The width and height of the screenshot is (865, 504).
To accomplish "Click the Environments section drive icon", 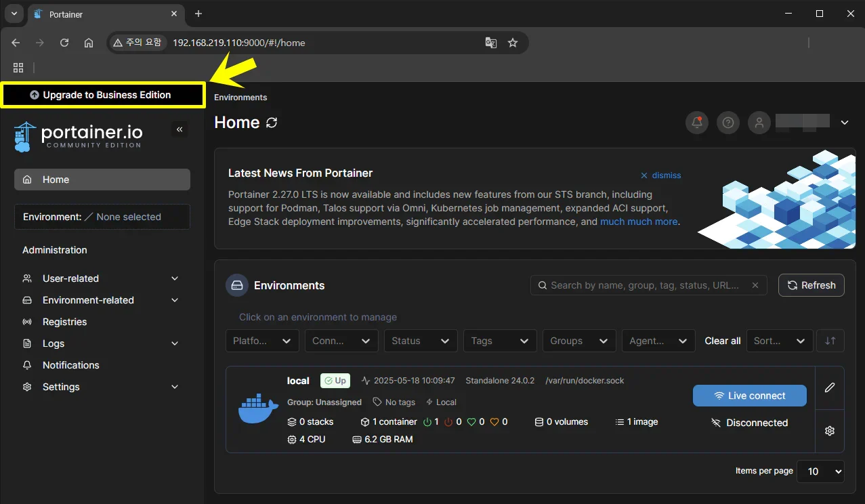I will click(237, 285).
